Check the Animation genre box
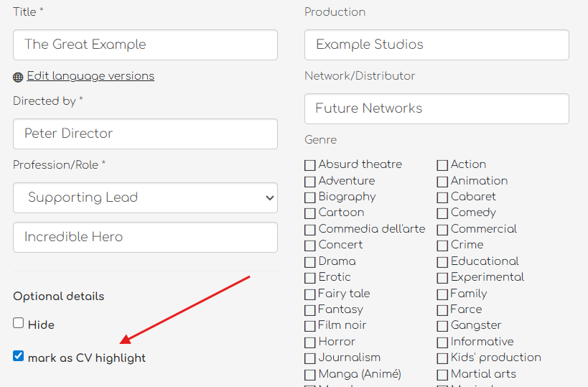This screenshot has height=387, width=588. pyautogui.click(x=442, y=182)
